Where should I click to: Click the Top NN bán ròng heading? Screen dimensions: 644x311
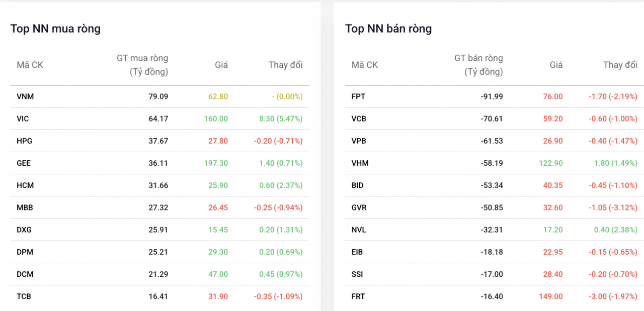(388, 29)
